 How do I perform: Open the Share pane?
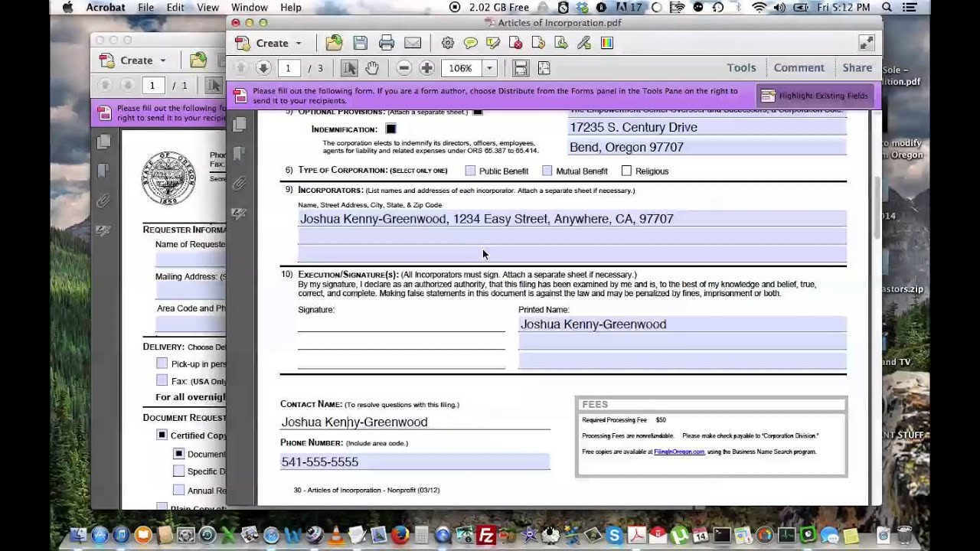pyautogui.click(x=857, y=68)
